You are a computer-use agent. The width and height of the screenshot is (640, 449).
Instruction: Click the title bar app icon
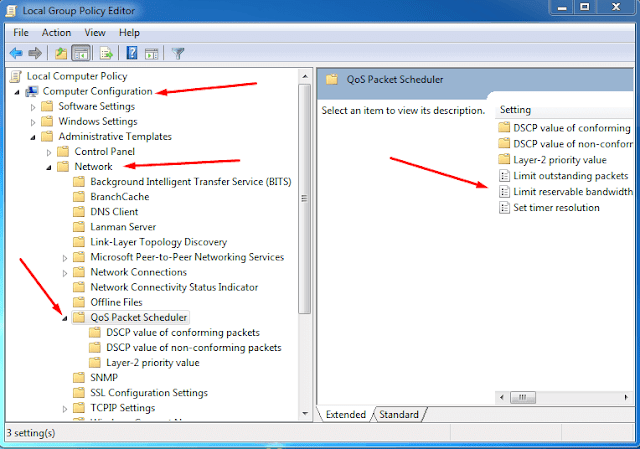(11, 11)
